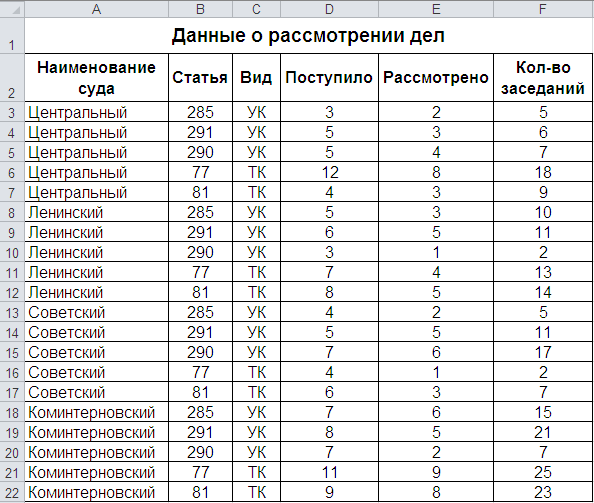Click header cell 'Рассмотрено'
This screenshot has height=503, width=594.
click(x=436, y=78)
